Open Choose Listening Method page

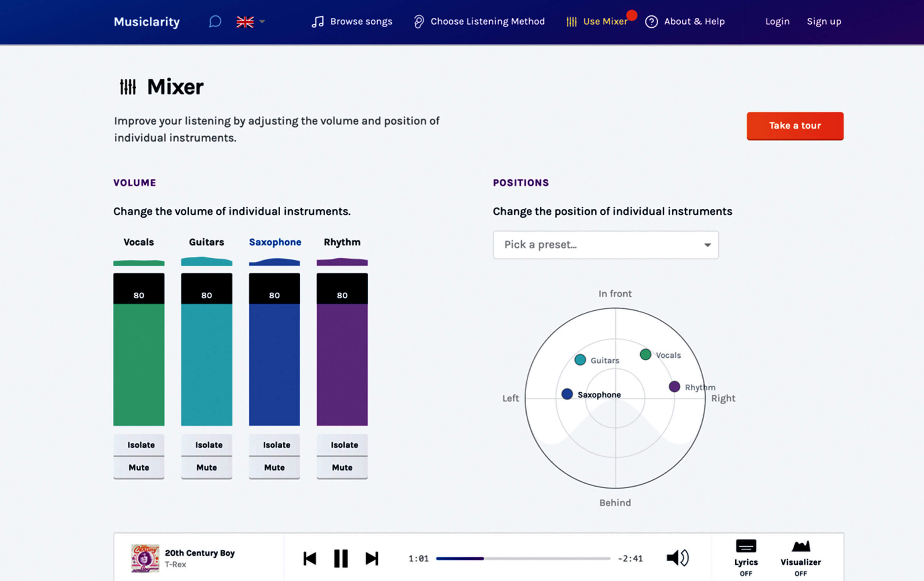479,22
